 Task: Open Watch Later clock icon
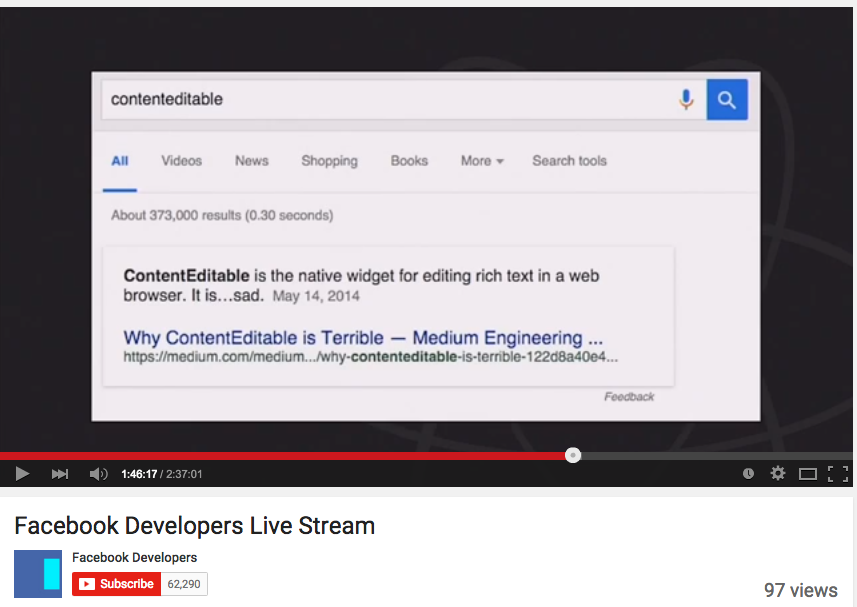point(748,474)
